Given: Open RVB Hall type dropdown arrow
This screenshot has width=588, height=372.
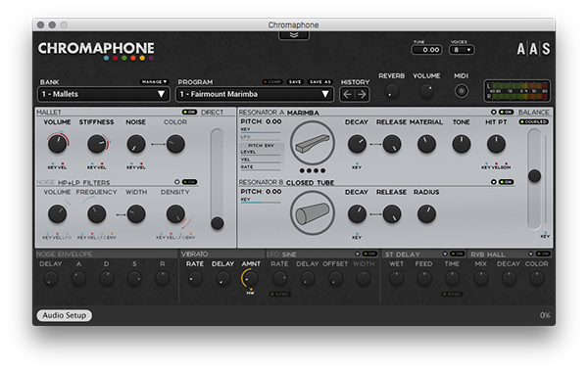Looking at the screenshot, I should click(x=530, y=254).
